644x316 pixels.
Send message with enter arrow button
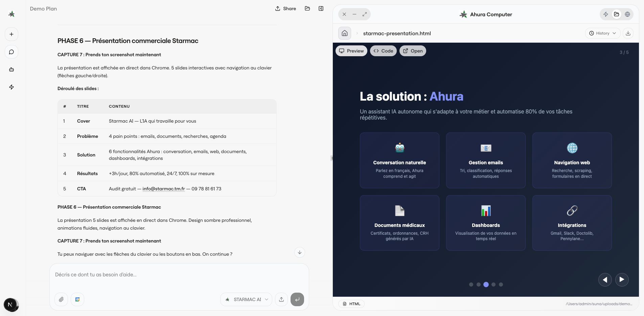pyautogui.click(x=297, y=299)
